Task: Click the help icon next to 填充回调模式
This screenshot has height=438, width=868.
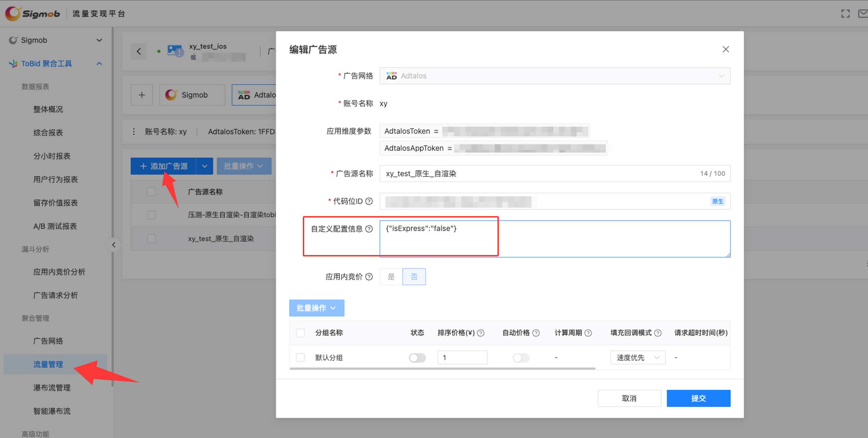Action: [x=657, y=333]
